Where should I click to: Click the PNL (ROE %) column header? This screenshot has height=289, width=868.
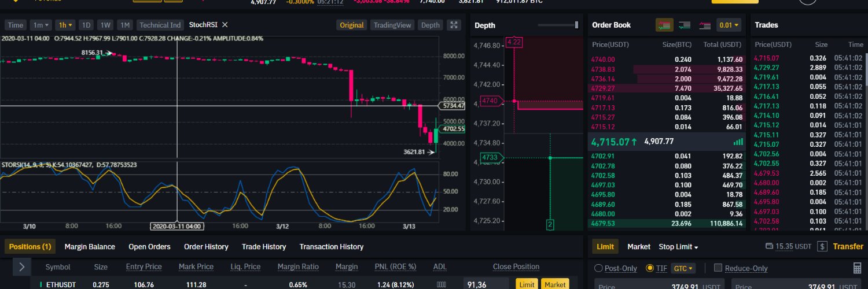click(x=395, y=267)
